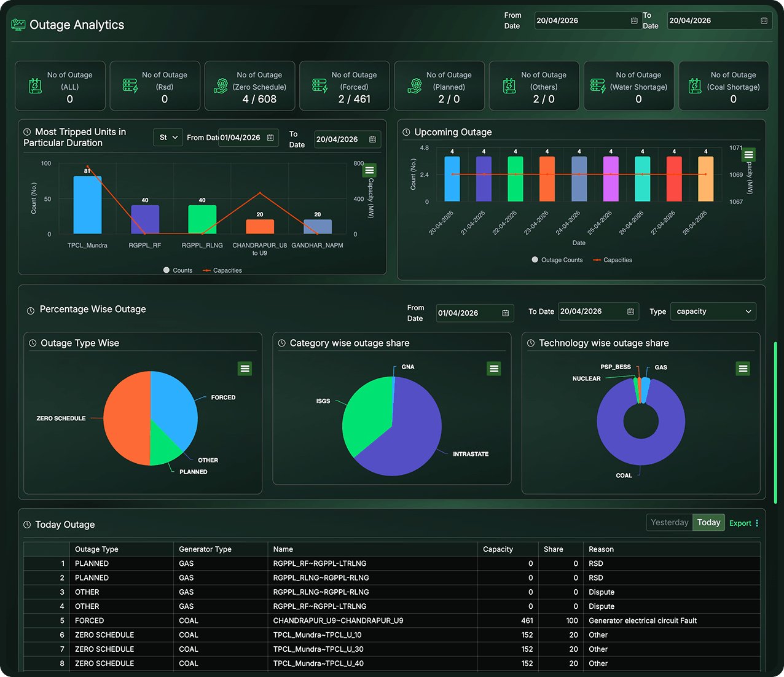The image size is (784, 677).
Task: Open the St dropdown in Most Tripped Units
Action: [168, 138]
